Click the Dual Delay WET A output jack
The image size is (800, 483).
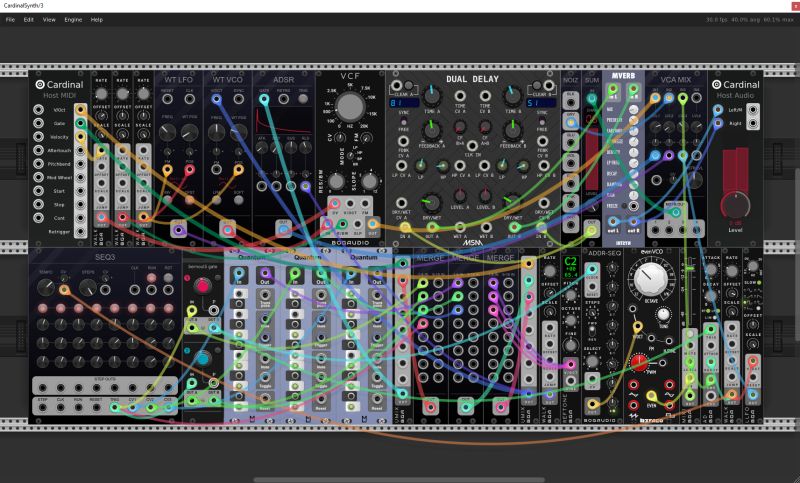[460, 227]
